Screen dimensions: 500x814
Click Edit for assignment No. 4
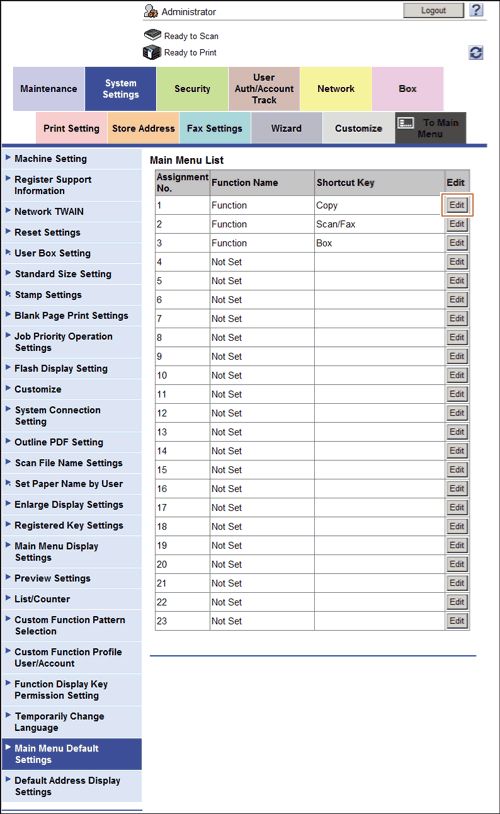click(457, 262)
